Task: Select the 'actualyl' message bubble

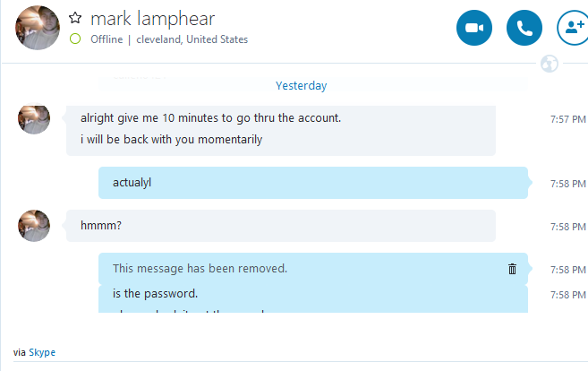Action: pos(313,183)
